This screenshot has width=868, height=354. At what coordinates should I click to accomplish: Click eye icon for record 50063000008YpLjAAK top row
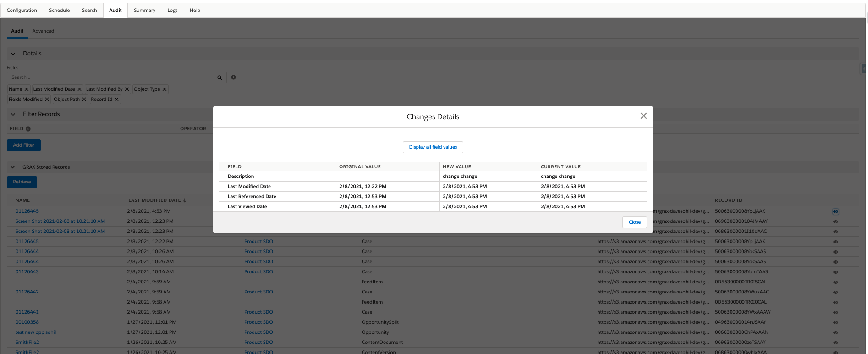pos(835,212)
